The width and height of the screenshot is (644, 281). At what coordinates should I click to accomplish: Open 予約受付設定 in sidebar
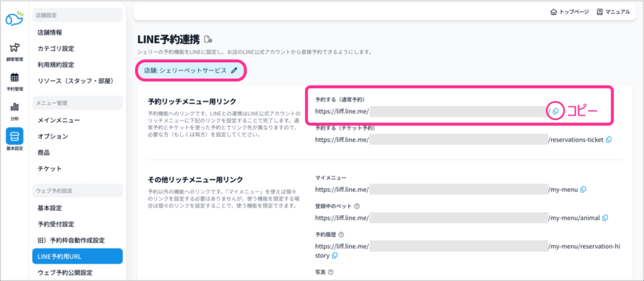point(56,224)
